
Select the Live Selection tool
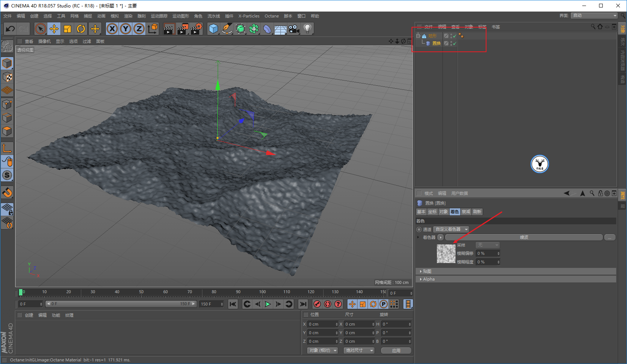click(41, 29)
